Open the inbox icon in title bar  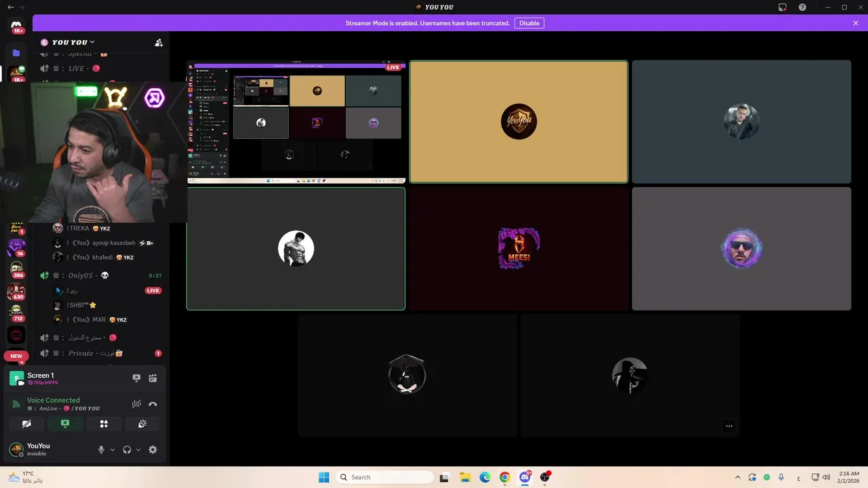tap(783, 7)
